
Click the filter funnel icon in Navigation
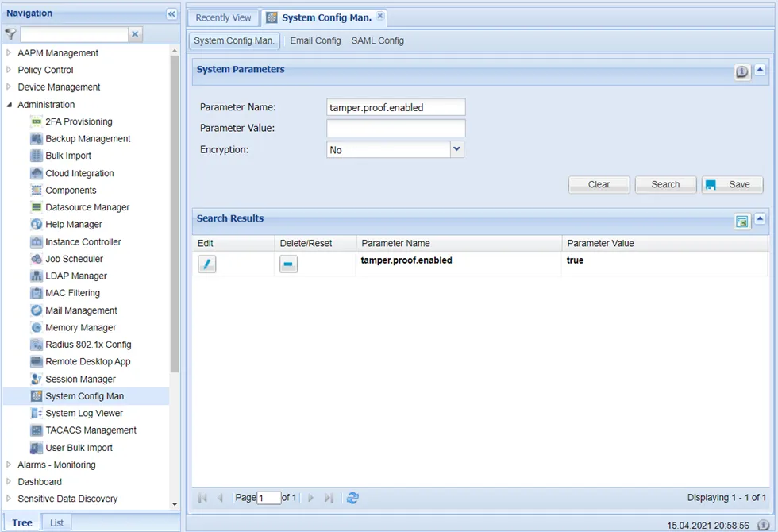click(10, 33)
